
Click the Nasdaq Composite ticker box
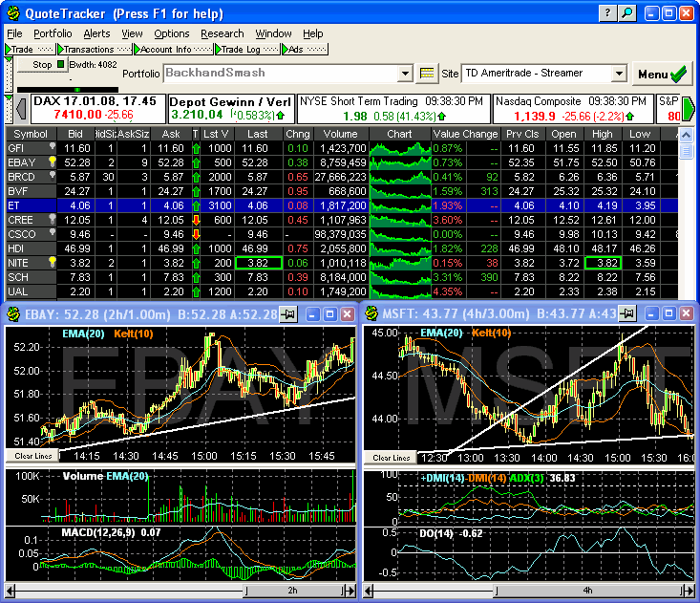(572, 109)
